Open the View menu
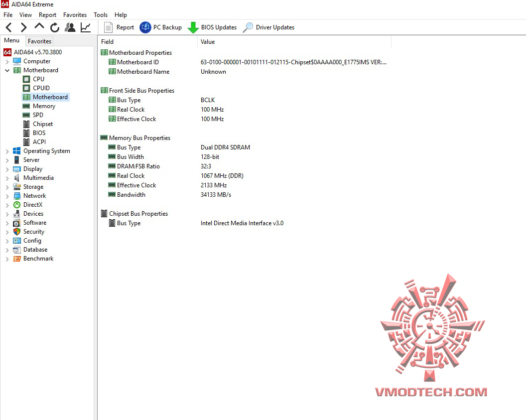The width and height of the screenshot is (526, 420). pos(25,15)
